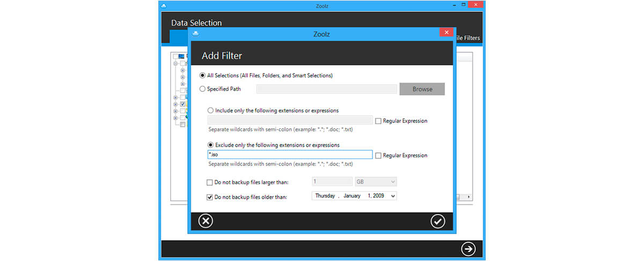Switch to the File Filters tab
The image size is (644, 261).
[467, 38]
